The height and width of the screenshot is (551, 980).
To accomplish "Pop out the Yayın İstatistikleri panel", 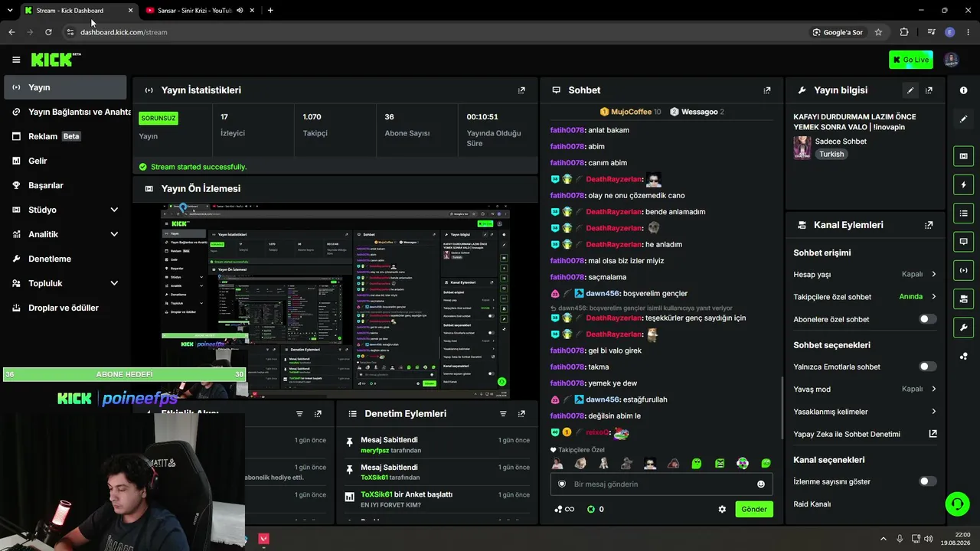I will tap(521, 90).
